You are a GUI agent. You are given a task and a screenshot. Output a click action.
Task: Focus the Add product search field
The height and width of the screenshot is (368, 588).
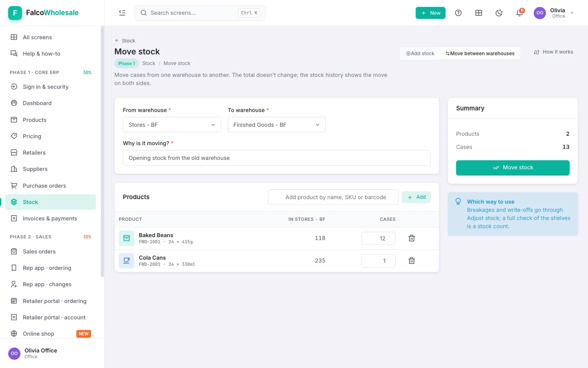333,197
